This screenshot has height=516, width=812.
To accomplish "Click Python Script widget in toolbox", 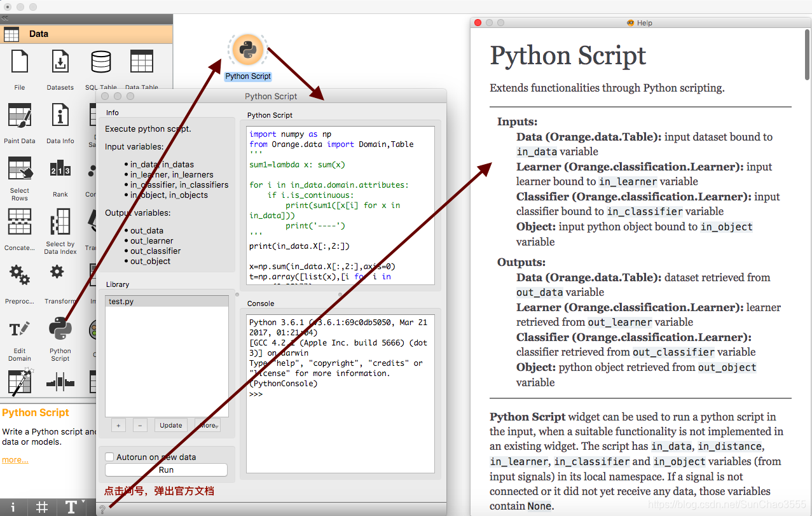I will pyautogui.click(x=60, y=328).
